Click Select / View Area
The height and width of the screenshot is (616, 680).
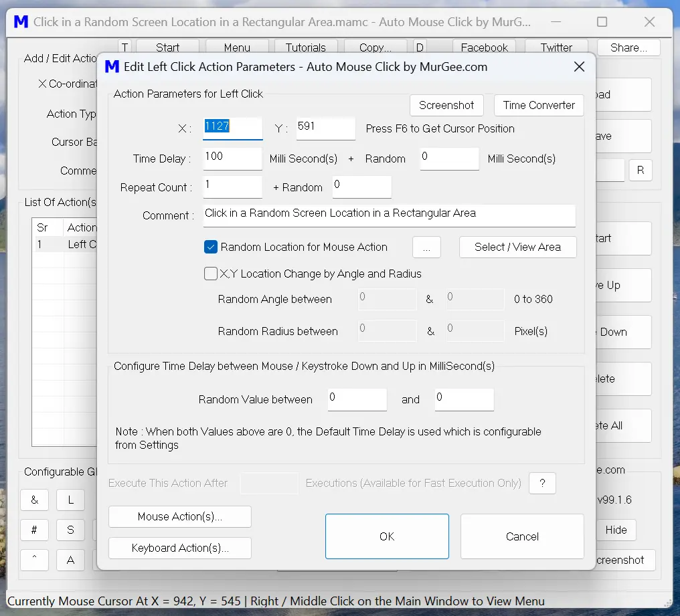[x=517, y=247]
